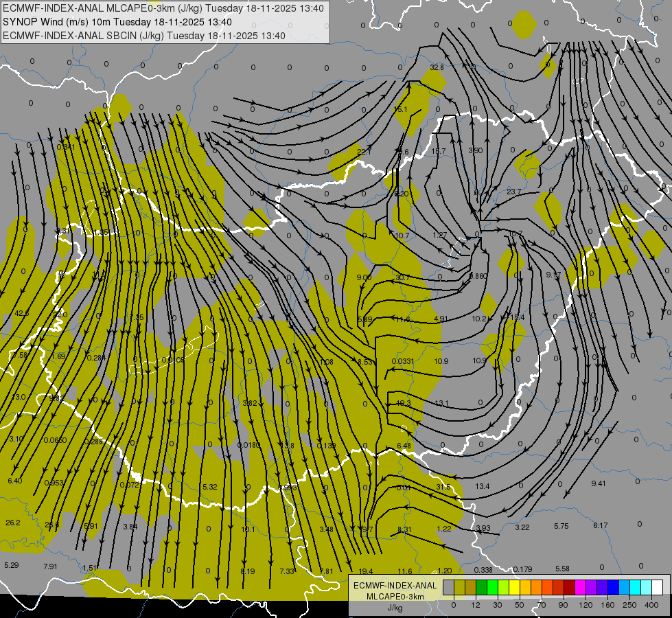Click the map value 26.2

click(13, 523)
